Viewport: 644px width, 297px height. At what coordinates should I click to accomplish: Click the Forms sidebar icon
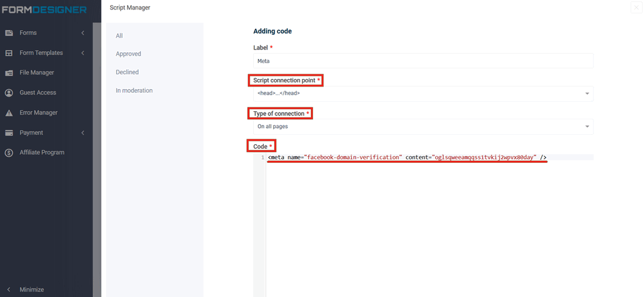[x=9, y=33]
